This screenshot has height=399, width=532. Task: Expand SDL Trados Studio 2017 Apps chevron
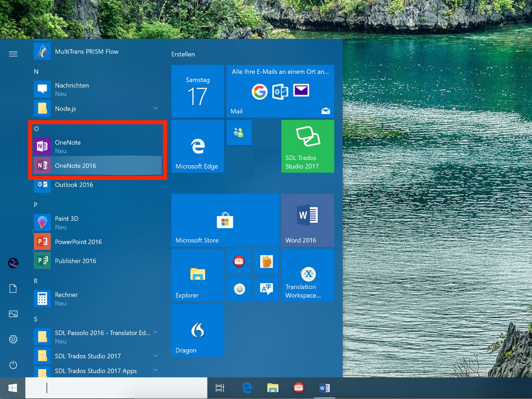pos(155,370)
